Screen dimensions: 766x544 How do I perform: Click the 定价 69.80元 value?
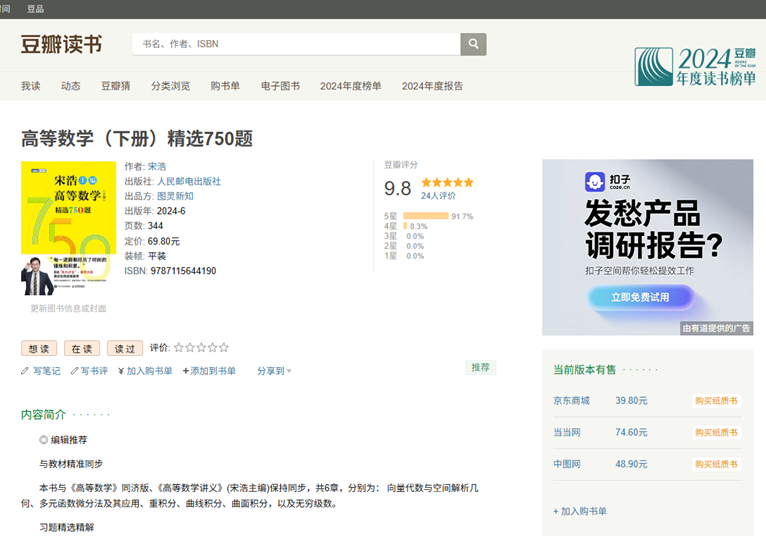point(164,241)
